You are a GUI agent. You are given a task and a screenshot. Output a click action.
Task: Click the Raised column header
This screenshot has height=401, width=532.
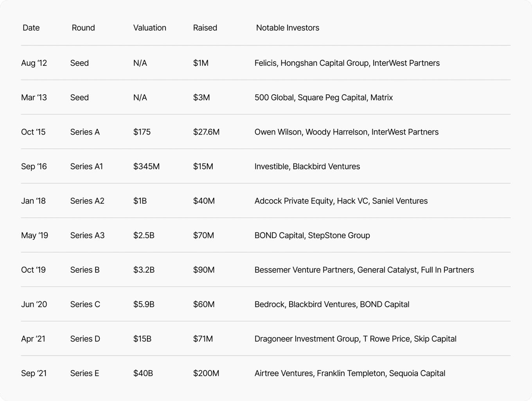[x=205, y=28]
